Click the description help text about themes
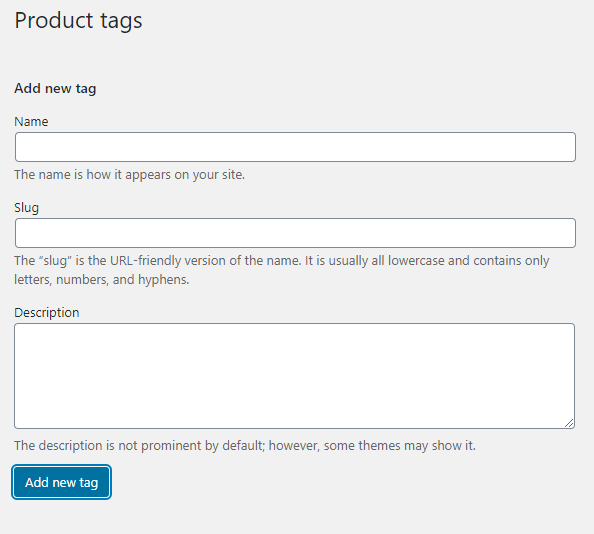This screenshot has width=594, height=534. pos(245,445)
